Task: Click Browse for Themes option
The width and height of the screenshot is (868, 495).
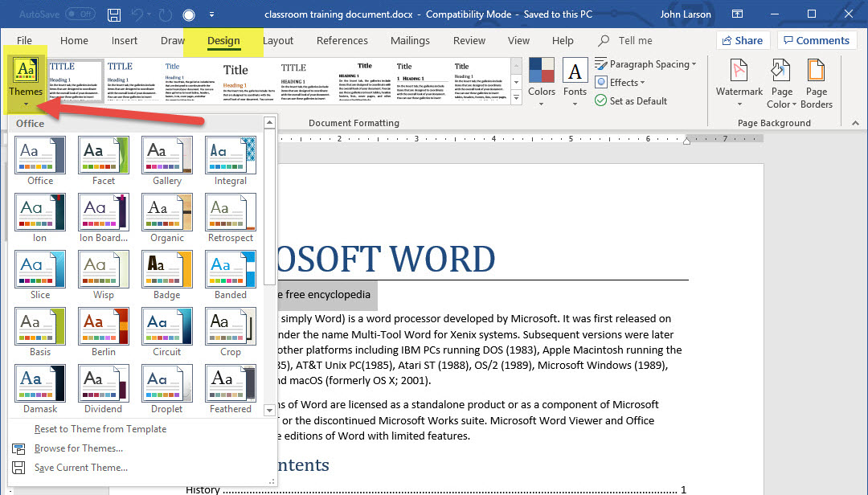Action: 79,448
